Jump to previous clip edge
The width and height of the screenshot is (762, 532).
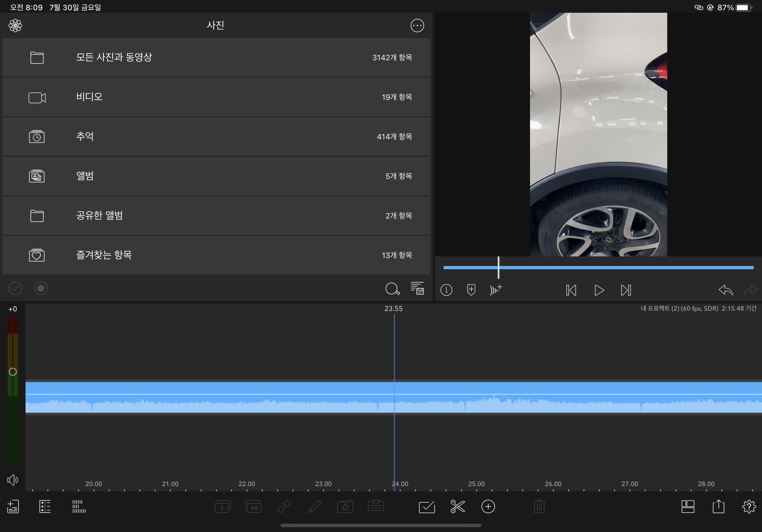click(571, 290)
